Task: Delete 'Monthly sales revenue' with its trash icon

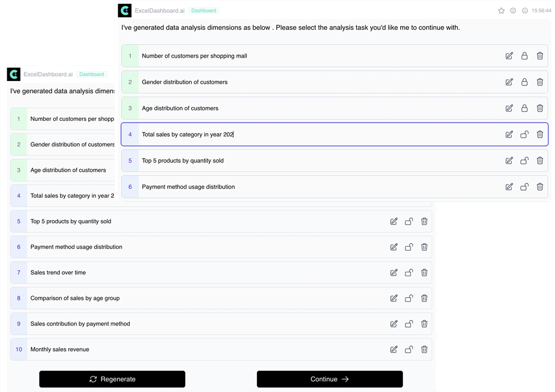Action: tap(424, 349)
